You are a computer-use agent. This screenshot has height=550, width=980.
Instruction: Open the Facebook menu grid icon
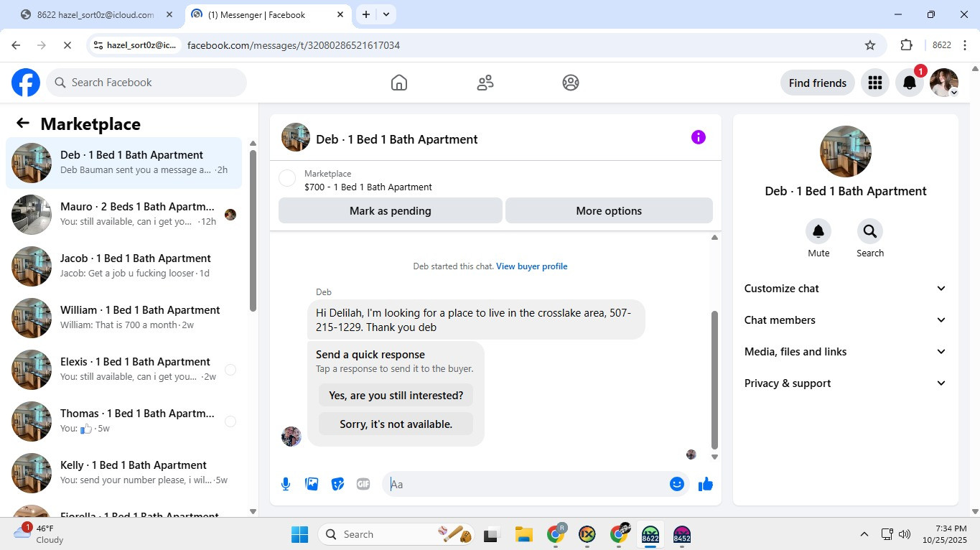874,83
